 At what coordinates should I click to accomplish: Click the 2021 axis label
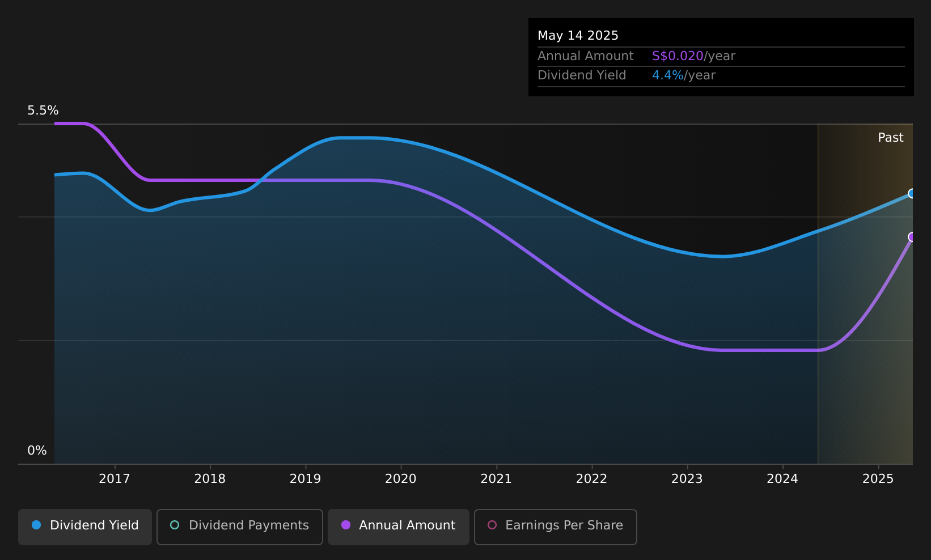(496, 479)
